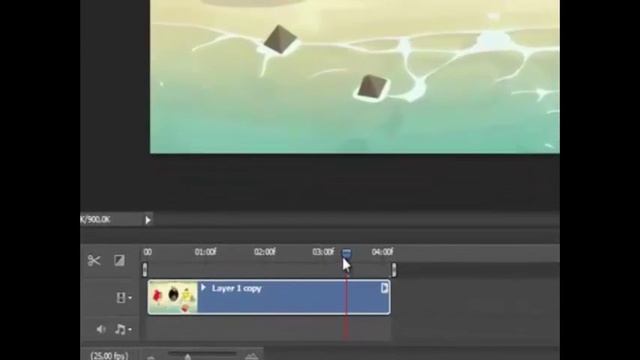Screen dimensions: 640x360
Task: Click the scissors split-at-playhead icon
Action: coord(94,260)
